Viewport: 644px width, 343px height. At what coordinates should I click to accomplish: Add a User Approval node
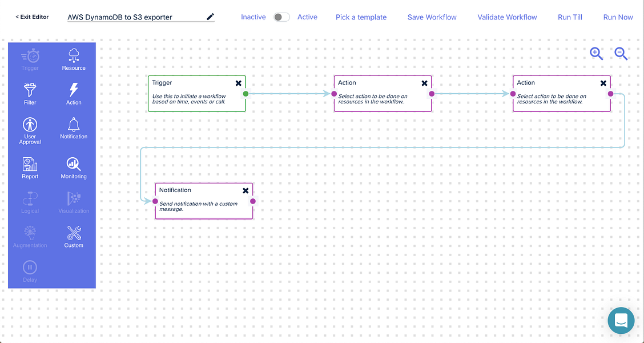click(x=30, y=125)
